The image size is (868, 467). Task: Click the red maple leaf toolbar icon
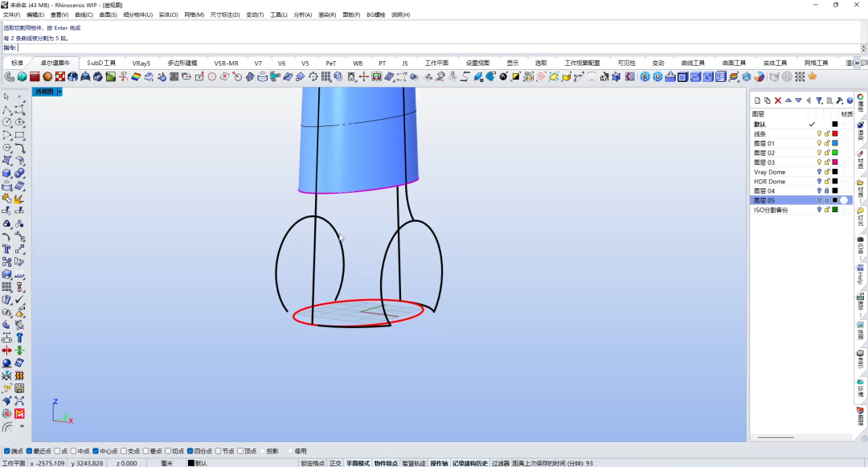coord(813,76)
